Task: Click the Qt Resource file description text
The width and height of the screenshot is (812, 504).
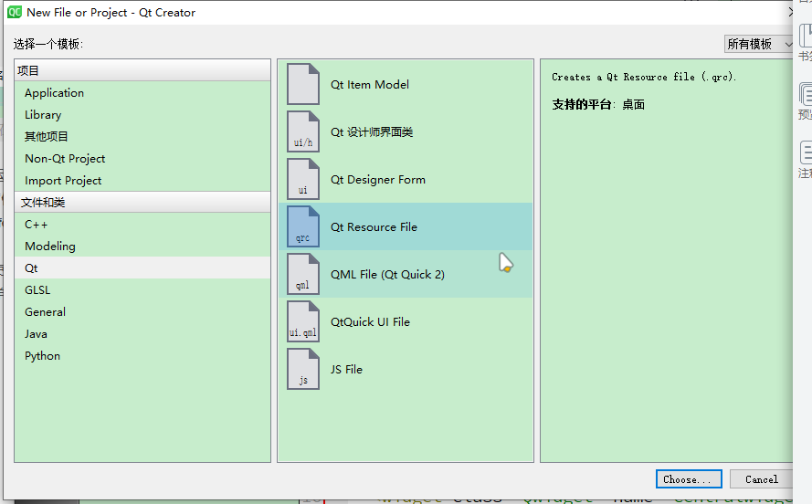Action: [x=644, y=77]
